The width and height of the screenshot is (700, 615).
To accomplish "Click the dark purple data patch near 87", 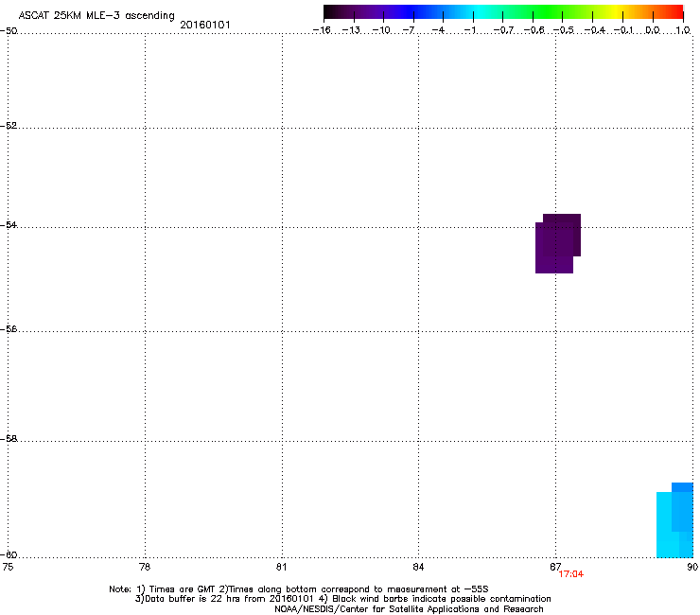I will coord(558,243).
